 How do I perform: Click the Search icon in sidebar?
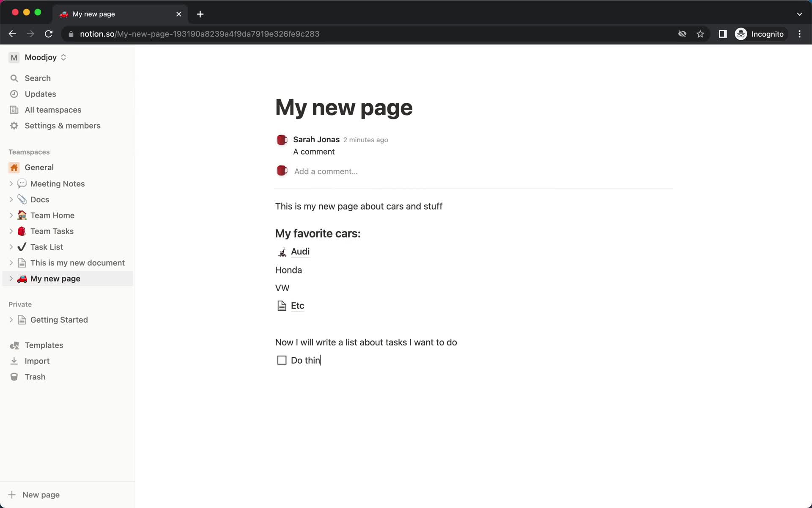14,78
